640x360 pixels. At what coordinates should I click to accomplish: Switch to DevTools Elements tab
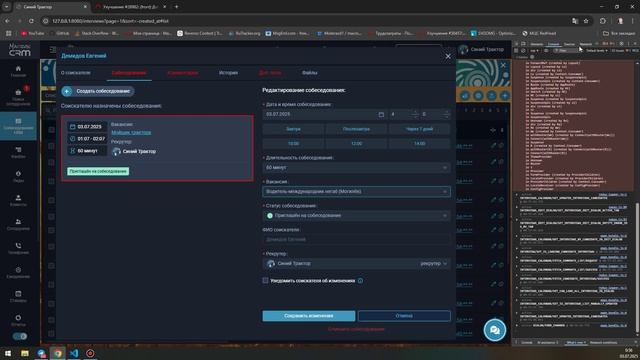coord(537,44)
